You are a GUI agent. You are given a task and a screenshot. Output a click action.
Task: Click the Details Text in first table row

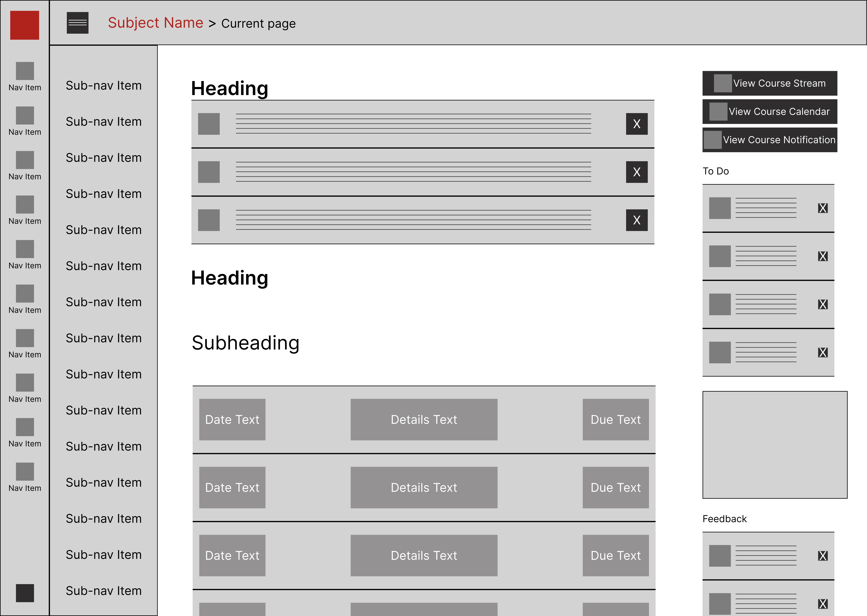[x=424, y=419]
